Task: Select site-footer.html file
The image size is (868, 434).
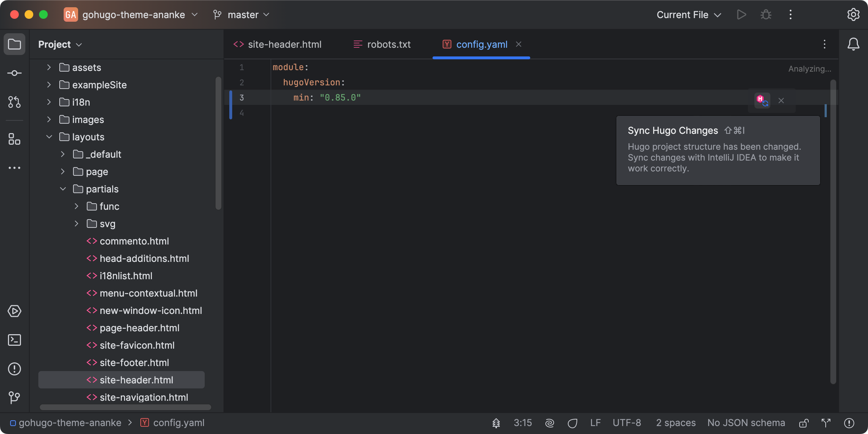Action: 128,363
